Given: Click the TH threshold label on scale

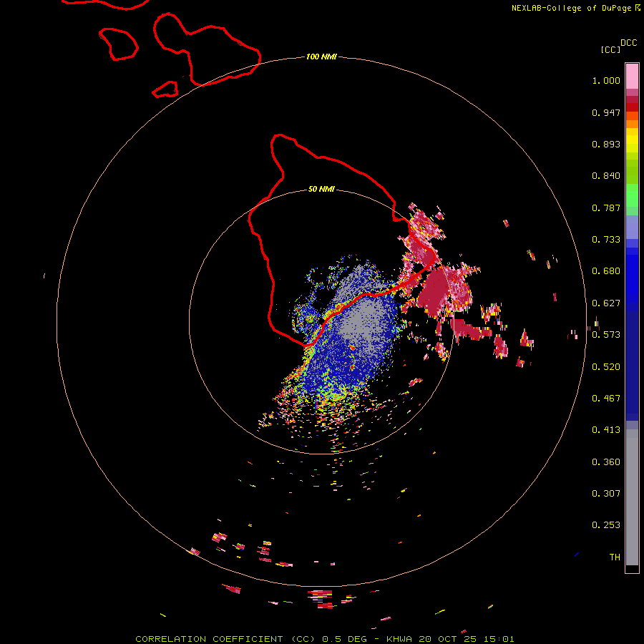Looking at the screenshot, I should pos(615,557).
